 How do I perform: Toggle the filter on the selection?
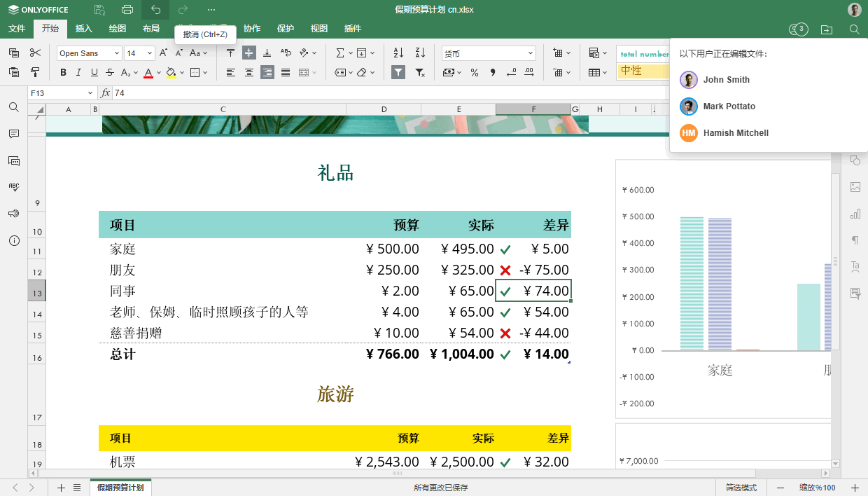[x=398, y=72]
